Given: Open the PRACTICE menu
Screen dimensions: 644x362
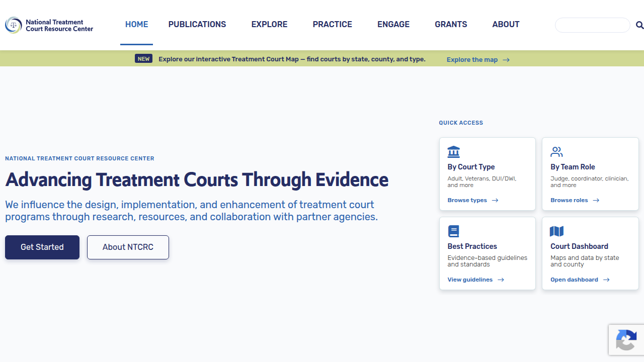Looking at the screenshot, I should tap(332, 25).
